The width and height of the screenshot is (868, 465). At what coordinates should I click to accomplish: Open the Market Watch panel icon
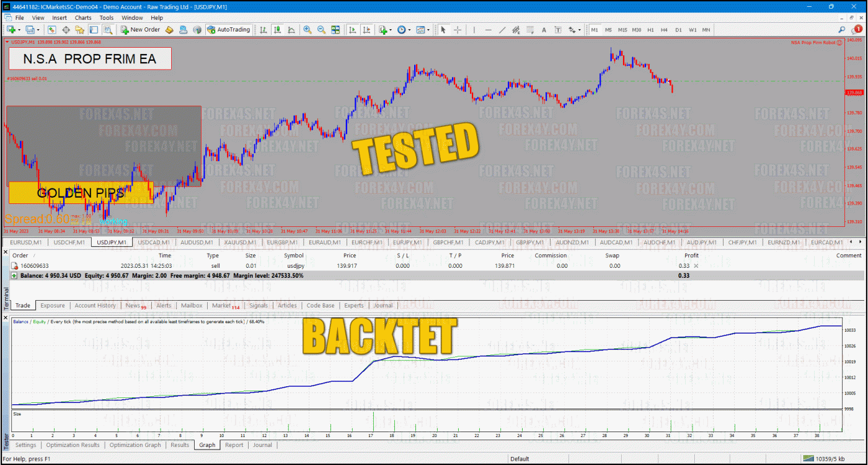click(51, 30)
